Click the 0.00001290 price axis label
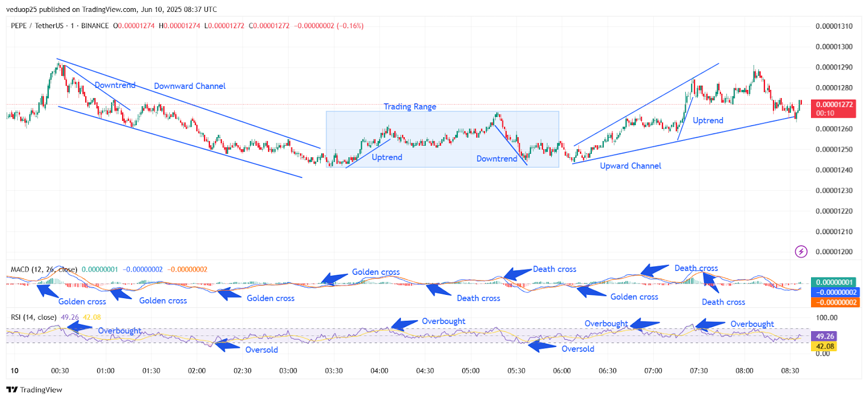Screen dimensions: 868x400 click(x=834, y=67)
